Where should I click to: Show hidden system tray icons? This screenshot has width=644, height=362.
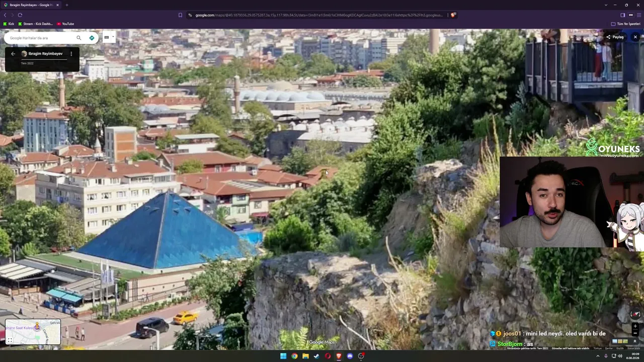tap(598, 356)
